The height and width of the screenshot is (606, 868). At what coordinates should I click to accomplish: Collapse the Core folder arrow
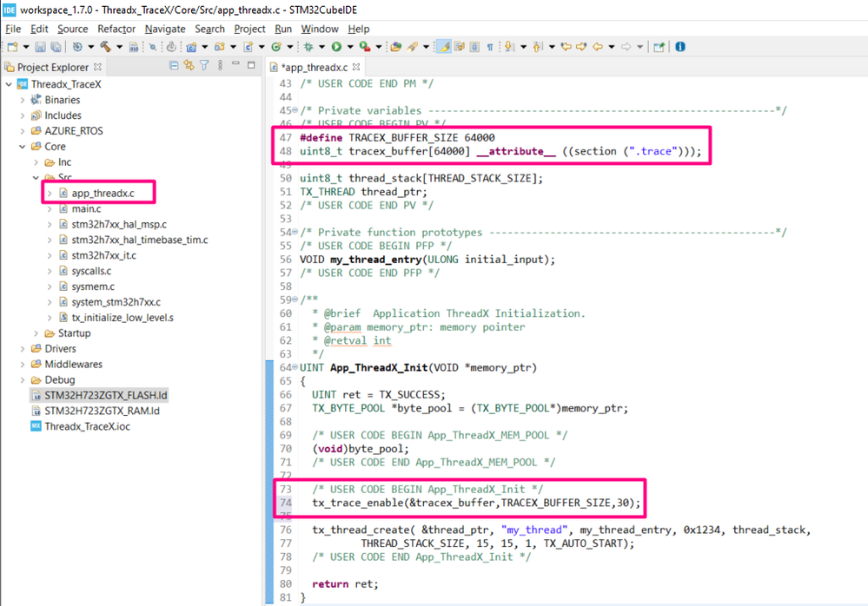click(x=22, y=147)
